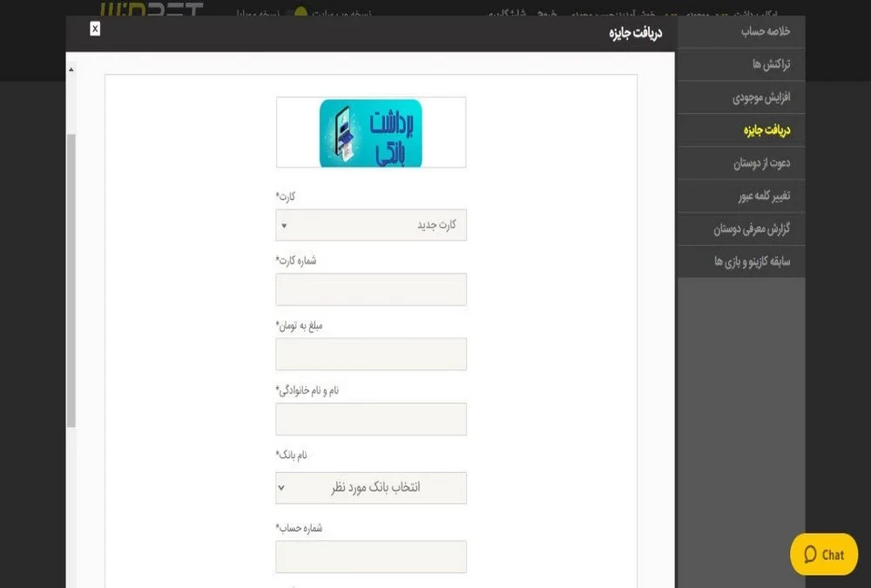Click the دریافت جایزه dialog title
Image resolution: width=871 pixels, height=588 pixels.
636,33
